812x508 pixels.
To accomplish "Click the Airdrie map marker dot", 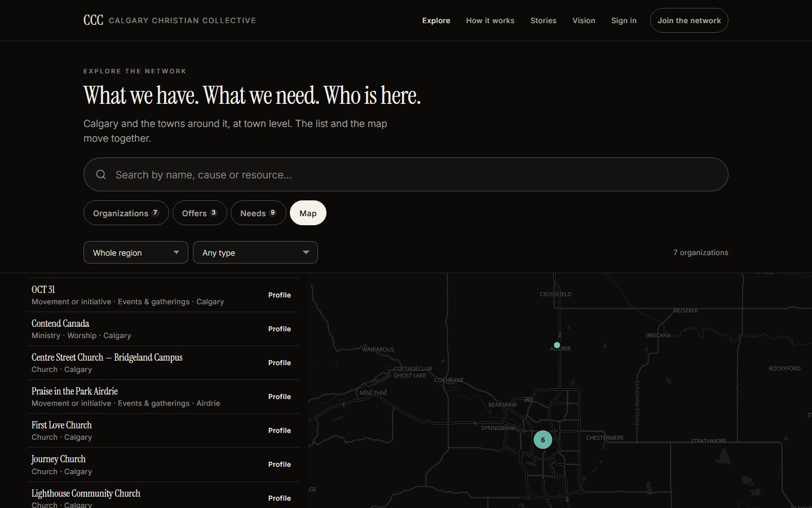I will tap(557, 345).
